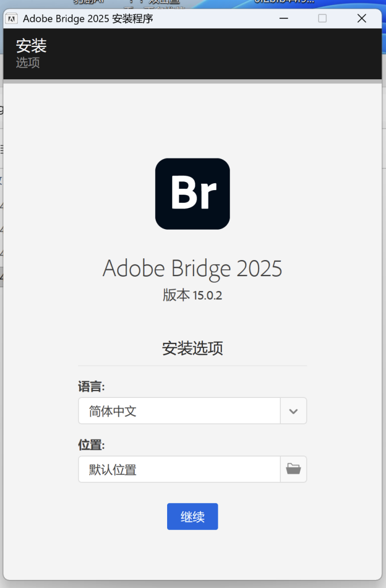Click the 安装选项 section heading
This screenshot has height=588, width=386.
[x=192, y=348]
